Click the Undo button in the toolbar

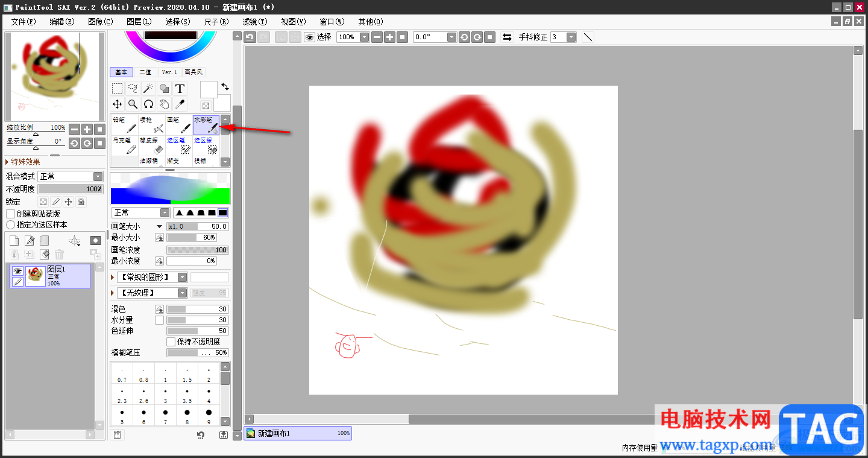(250, 37)
